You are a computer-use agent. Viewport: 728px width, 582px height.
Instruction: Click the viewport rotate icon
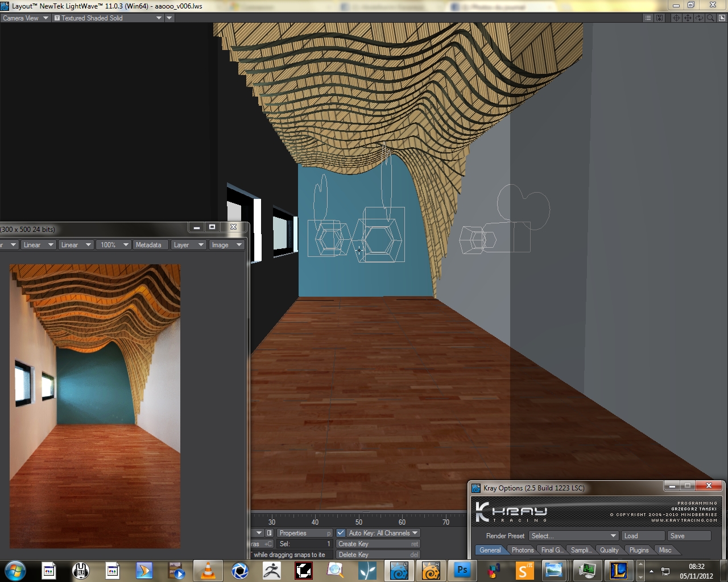click(699, 18)
